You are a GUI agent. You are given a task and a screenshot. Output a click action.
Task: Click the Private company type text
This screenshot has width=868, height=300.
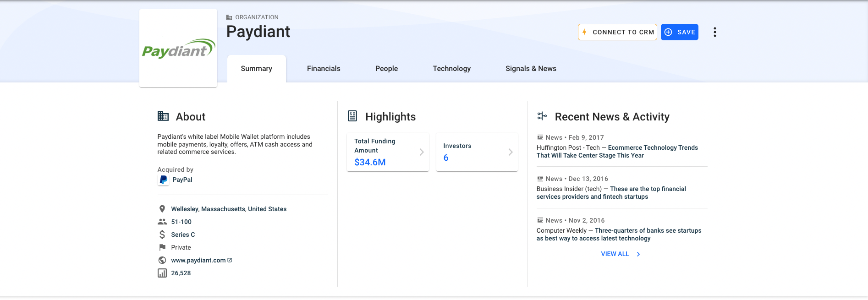[x=181, y=247]
